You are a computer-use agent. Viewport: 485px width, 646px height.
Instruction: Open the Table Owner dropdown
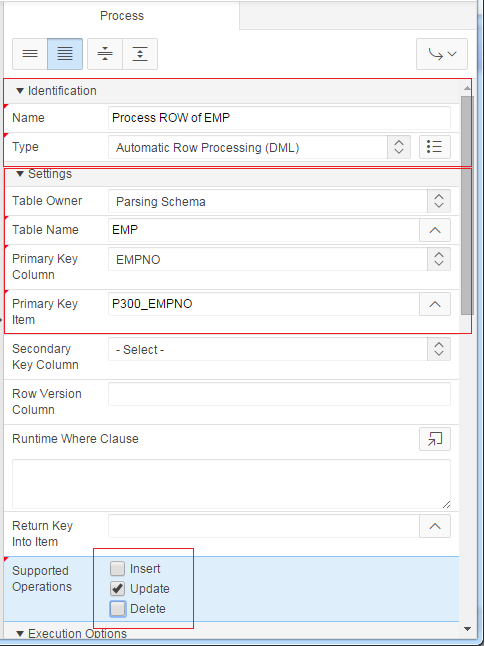click(x=279, y=201)
